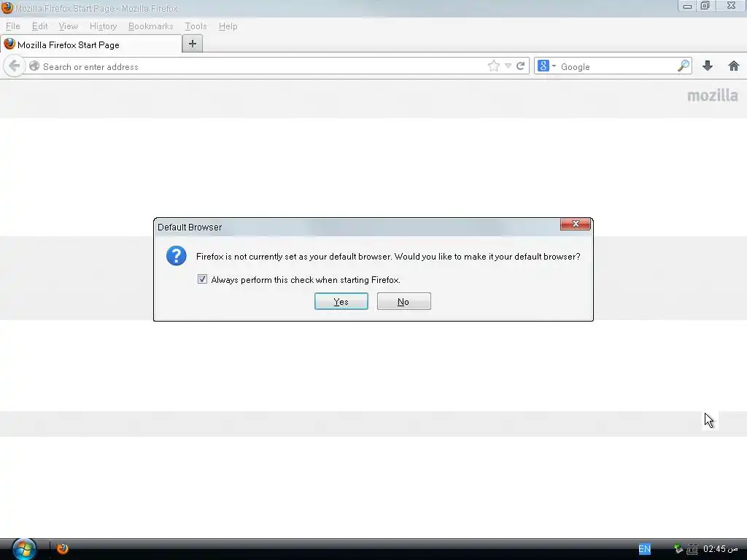This screenshot has height=560, width=747.
Task: Open the Help menu
Action: (x=228, y=26)
